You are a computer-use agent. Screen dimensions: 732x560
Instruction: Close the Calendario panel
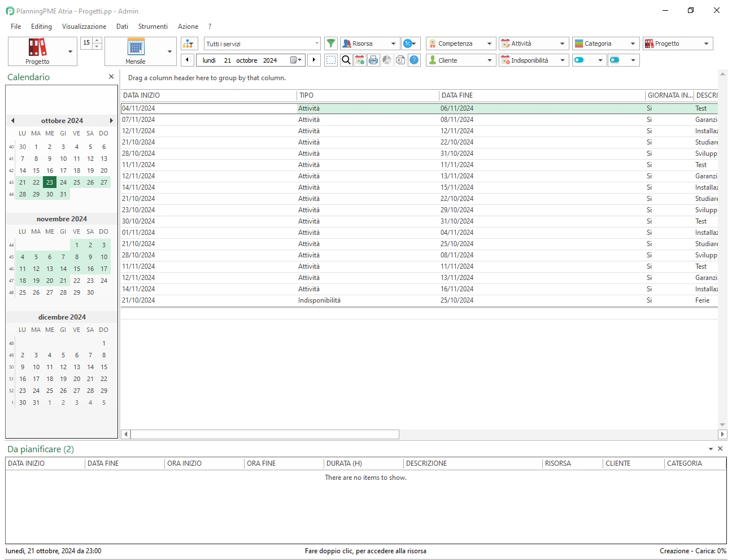pyautogui.click(x=111, y=77)
